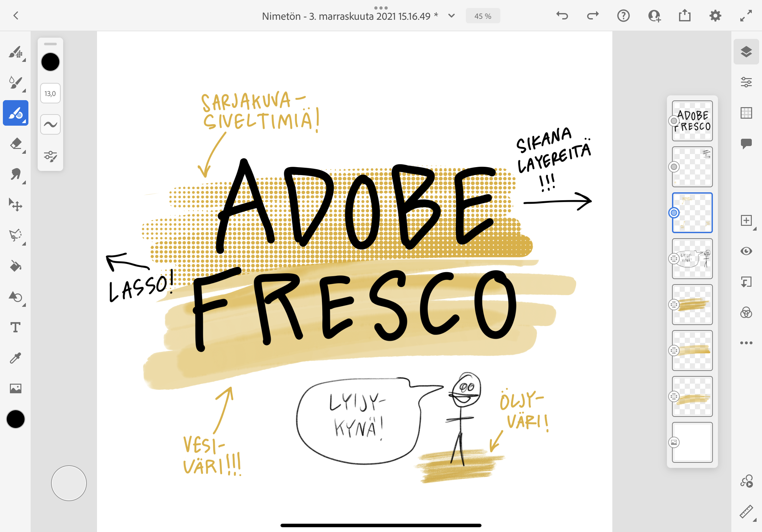Select the Pixel Brushes tool
This screenshot has height=532, width=762.
(x=16, y=52)
